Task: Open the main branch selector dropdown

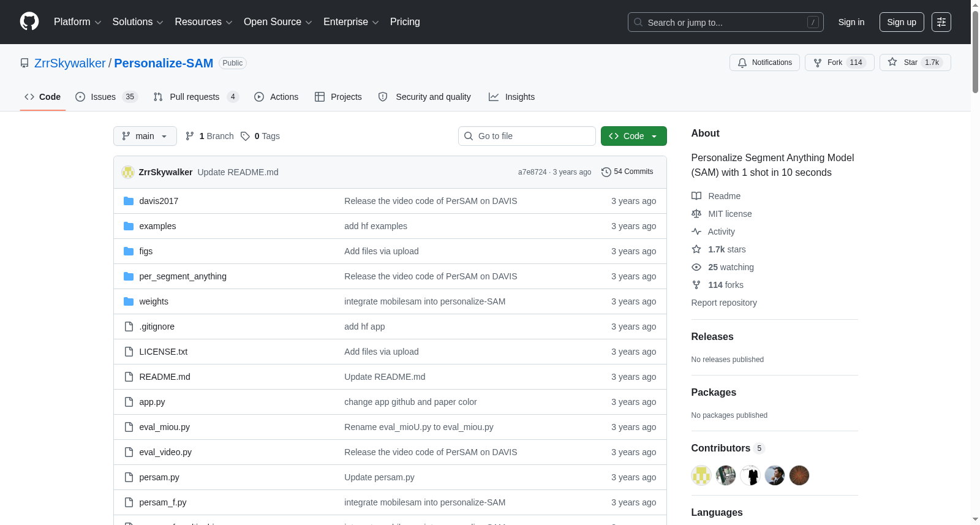Action: point(145,136)
